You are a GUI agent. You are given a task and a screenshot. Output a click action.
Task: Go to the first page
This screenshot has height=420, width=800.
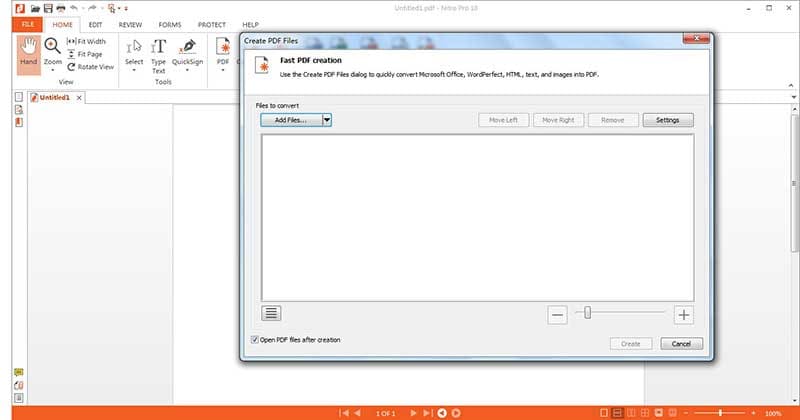[344, 413]
